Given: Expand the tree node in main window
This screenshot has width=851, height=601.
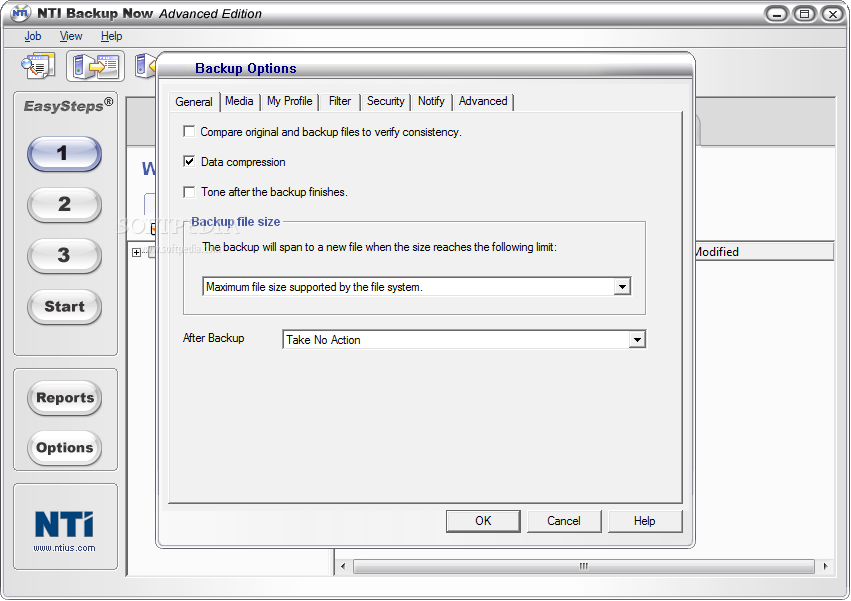Looking at the screenshot, I should coord(136,252).
